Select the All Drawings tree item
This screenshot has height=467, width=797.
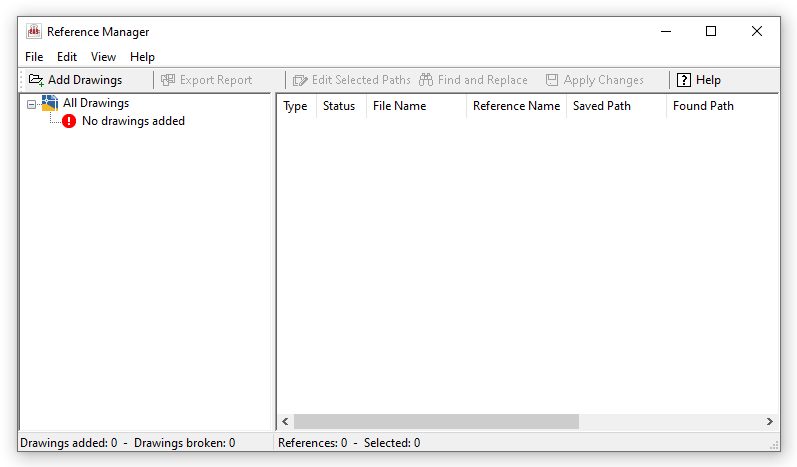click(x=96, y=103)
